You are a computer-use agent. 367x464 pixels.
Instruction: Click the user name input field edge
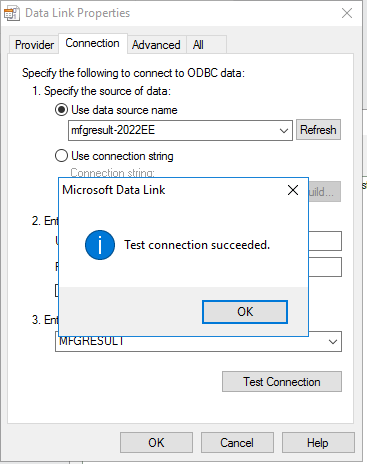coord(325,241)
